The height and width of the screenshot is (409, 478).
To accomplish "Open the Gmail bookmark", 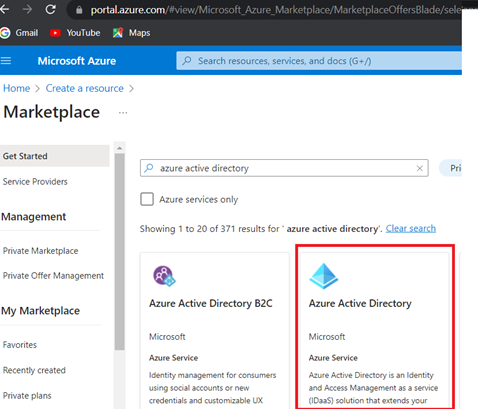I will 19,33.
